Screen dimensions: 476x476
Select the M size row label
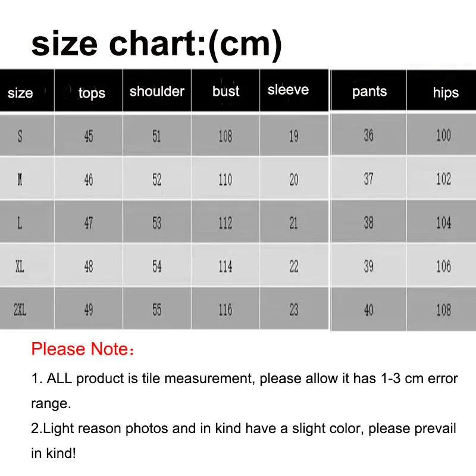(x=20, y=179)
